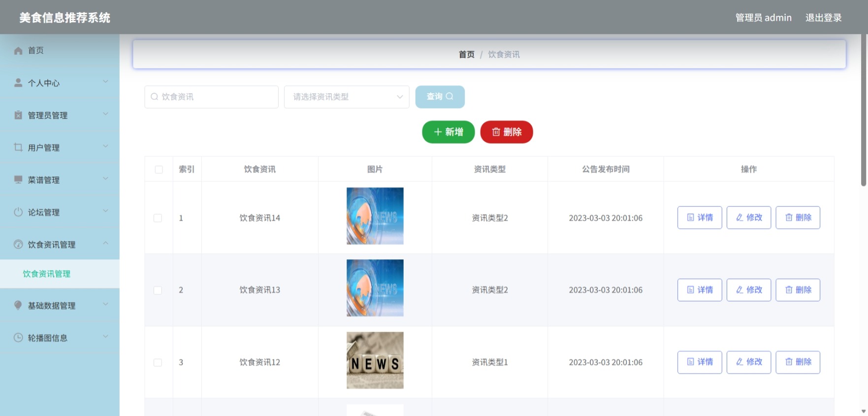
Task: Click the page vertical scrollbar thumb
Action: (x=863, y=110)
